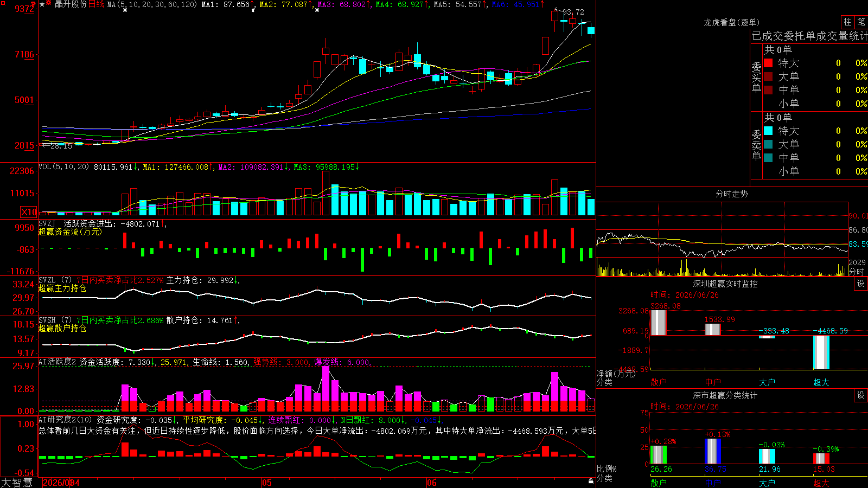The height and width of the screenshot is (488, 868).
Task: Switch the 龙虎看盘 panel to 笔 view
Action: pyautogui.click(x=861, y=22)
